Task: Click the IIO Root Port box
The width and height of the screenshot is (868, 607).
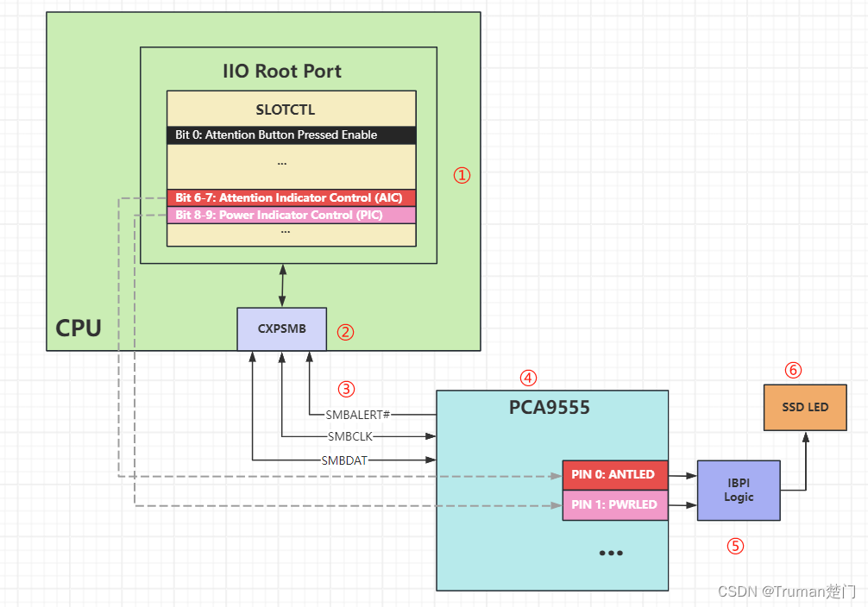Action: [x=282, y=71]
